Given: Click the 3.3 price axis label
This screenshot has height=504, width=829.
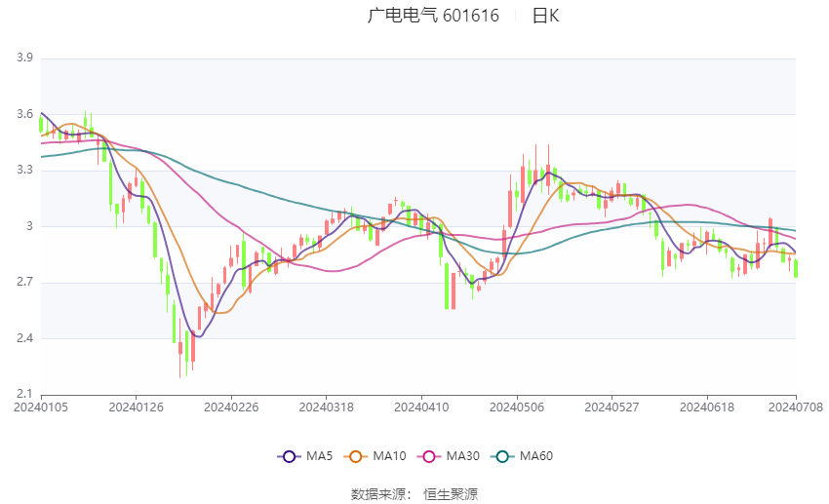Looking at the screenshot, I should pos(24,170).
